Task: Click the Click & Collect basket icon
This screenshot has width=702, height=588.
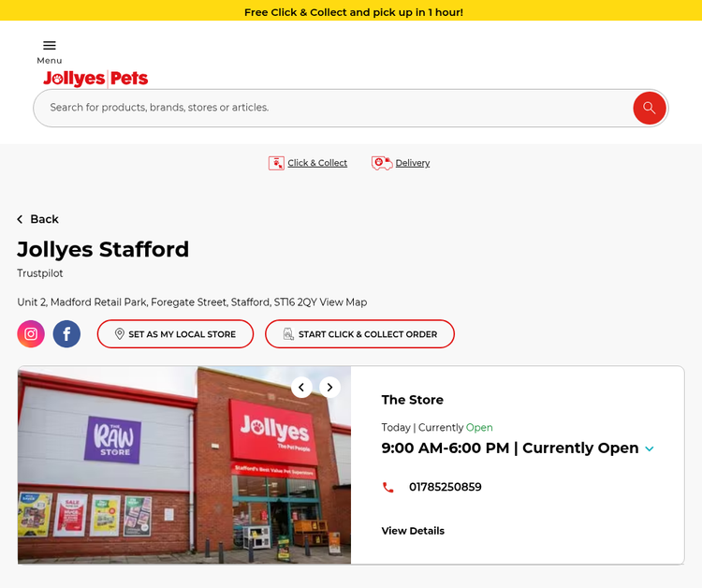Action: [x=276, y=163]
